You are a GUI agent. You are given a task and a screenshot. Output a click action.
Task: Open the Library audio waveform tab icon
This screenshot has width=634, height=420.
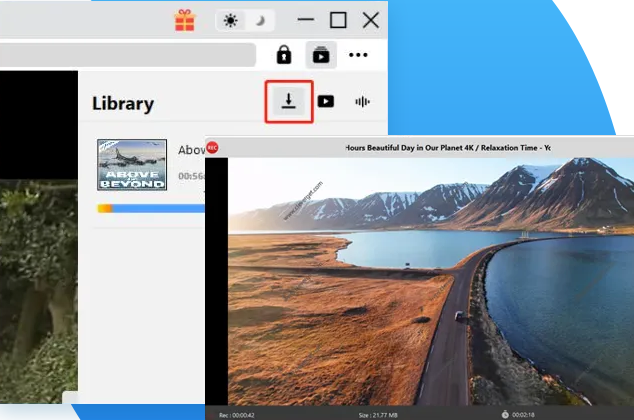pyautogui.click(x=362, y=101)
